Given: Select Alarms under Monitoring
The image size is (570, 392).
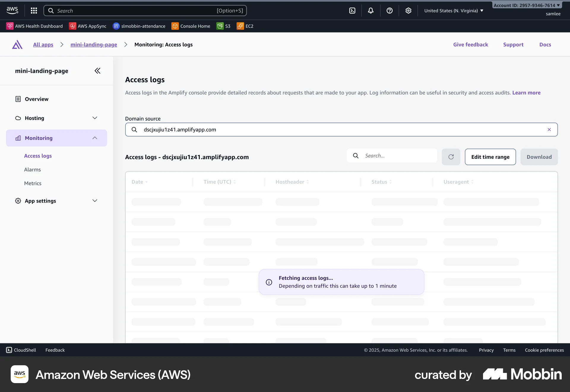Looking at the screenshot, I should [x=32, y=170].
